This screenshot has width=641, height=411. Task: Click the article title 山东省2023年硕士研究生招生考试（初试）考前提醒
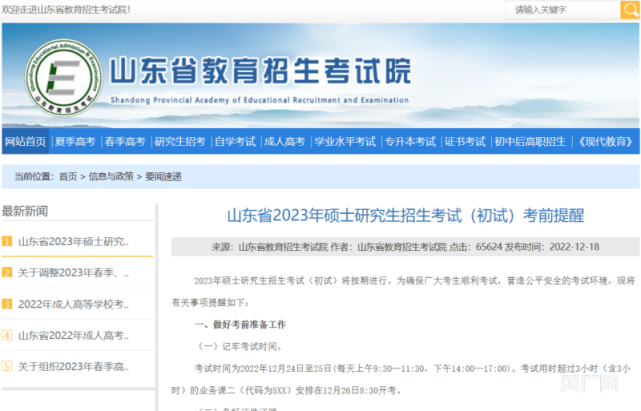click(406, 216)
